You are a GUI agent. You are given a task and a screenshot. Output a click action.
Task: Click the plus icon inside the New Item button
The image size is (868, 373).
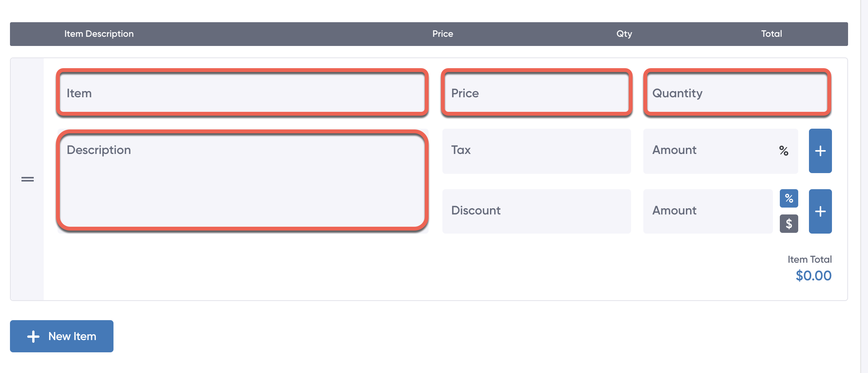click(33, 336)
